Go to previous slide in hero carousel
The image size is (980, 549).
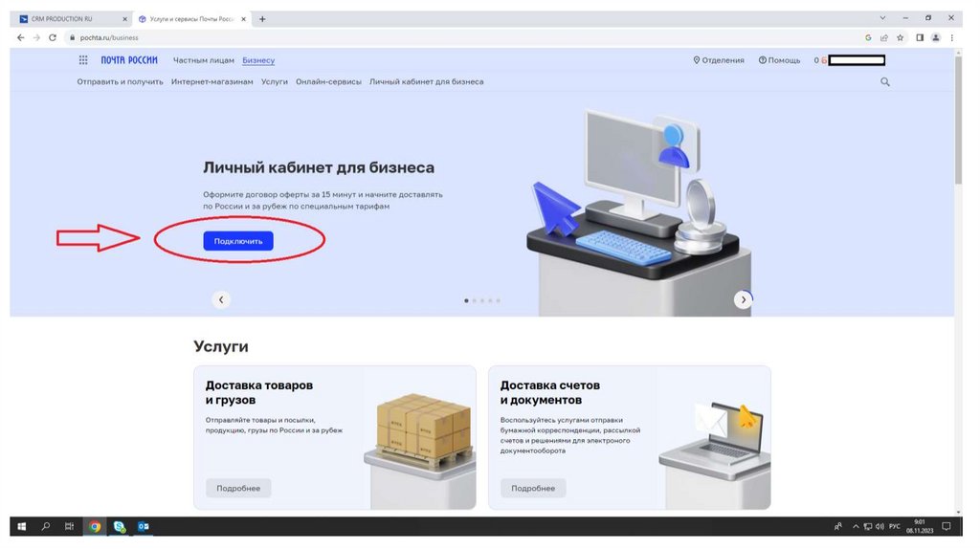click(221, 299)
